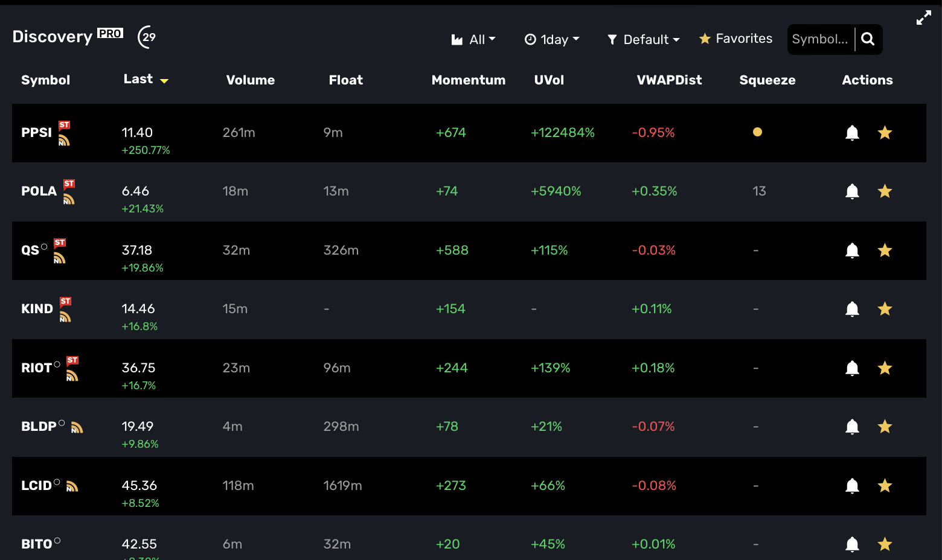Open the Default filter dropdown
Screen dimensions: 942x560
(x=644, y=40)
